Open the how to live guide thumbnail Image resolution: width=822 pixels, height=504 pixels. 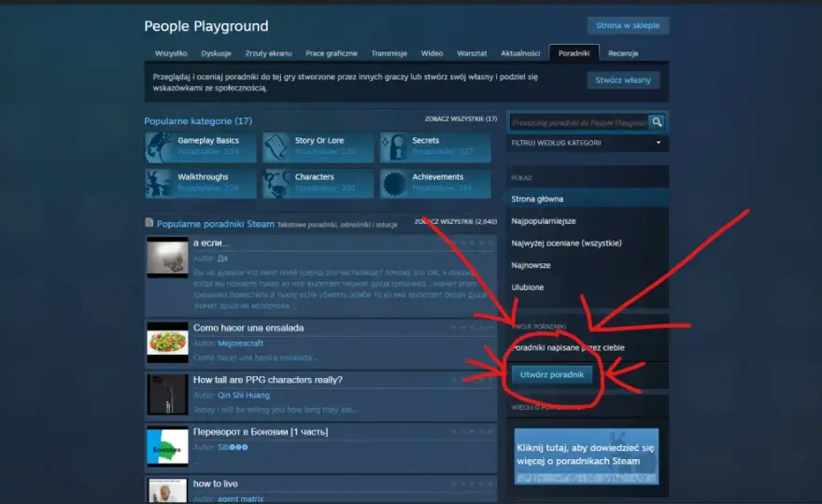[167, 491]
